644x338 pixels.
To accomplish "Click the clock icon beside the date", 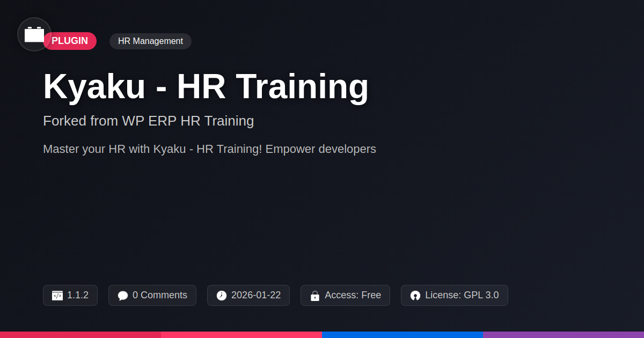I will point(222,296).
